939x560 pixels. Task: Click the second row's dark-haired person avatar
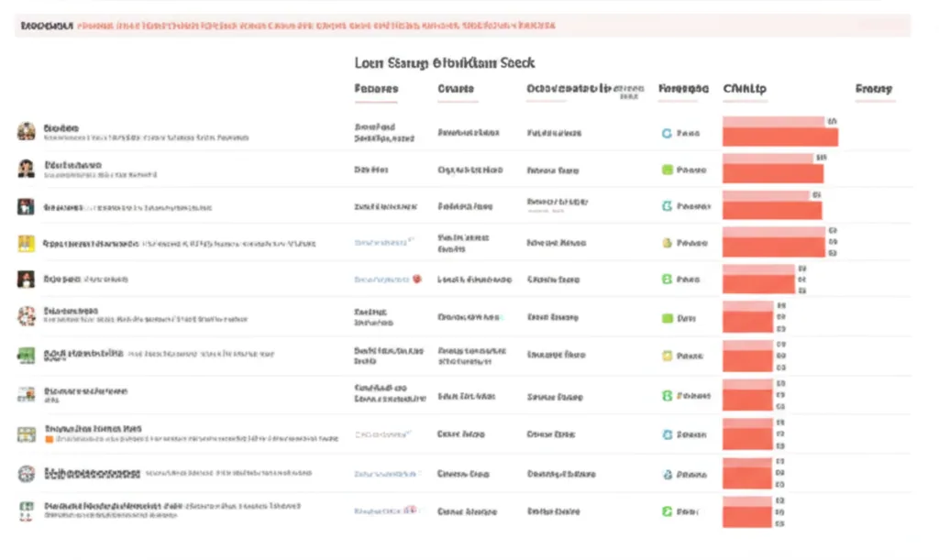pyautogui.click(x=26, y=169)
